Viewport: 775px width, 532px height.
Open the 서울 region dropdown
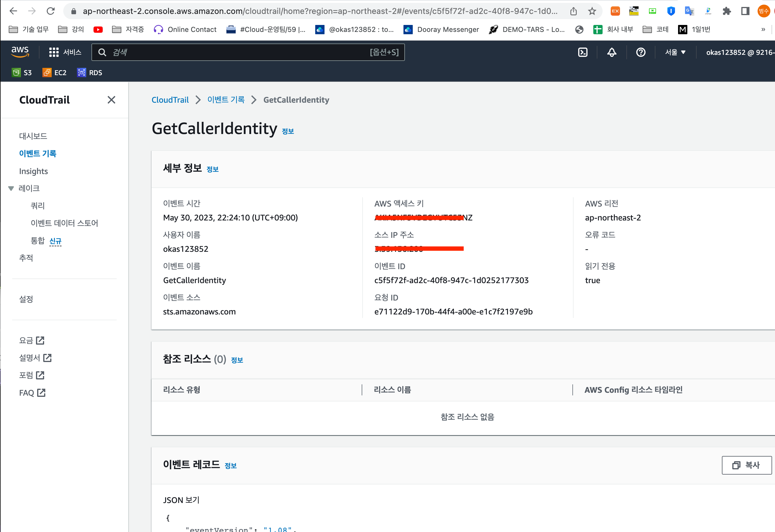coord(675,52)
